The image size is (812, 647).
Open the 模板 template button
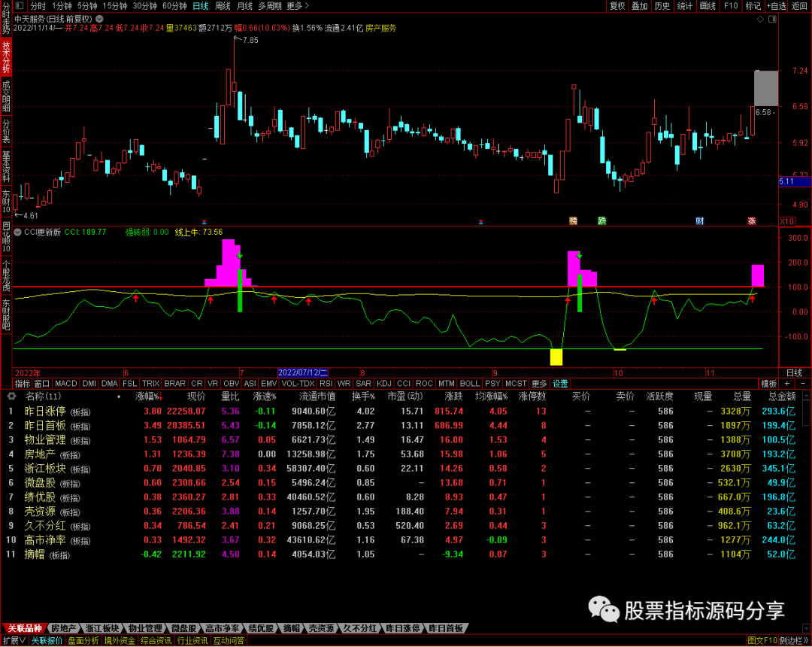[769, 384]
